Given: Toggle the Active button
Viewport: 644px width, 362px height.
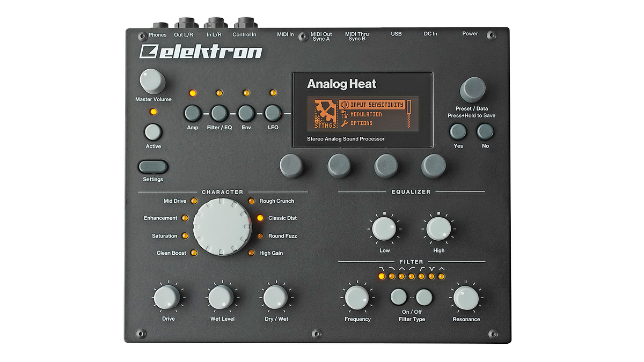Looking at the screenshot, I should pyautogui.click(x=152, y=132).
